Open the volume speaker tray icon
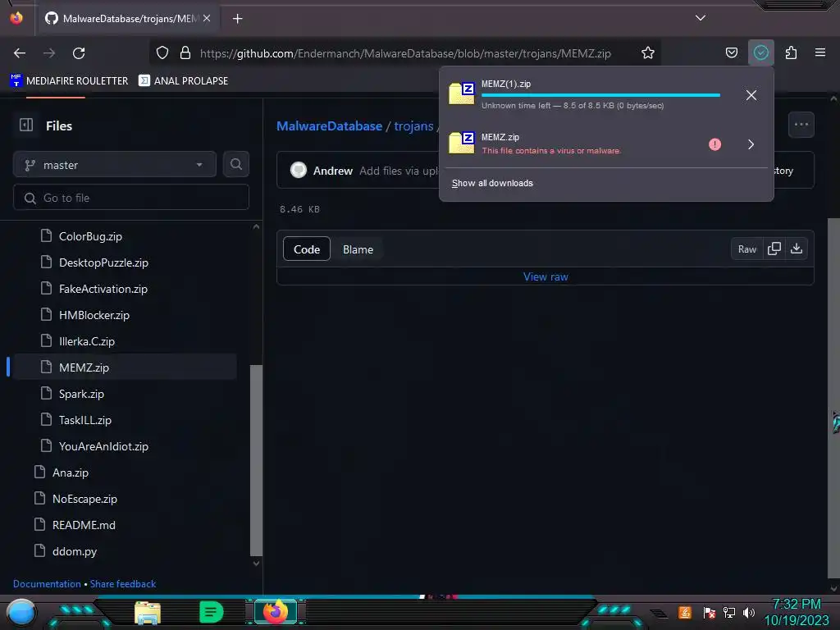Image resolution: width=840 pixels, height=630 pixels. point(749,612)
